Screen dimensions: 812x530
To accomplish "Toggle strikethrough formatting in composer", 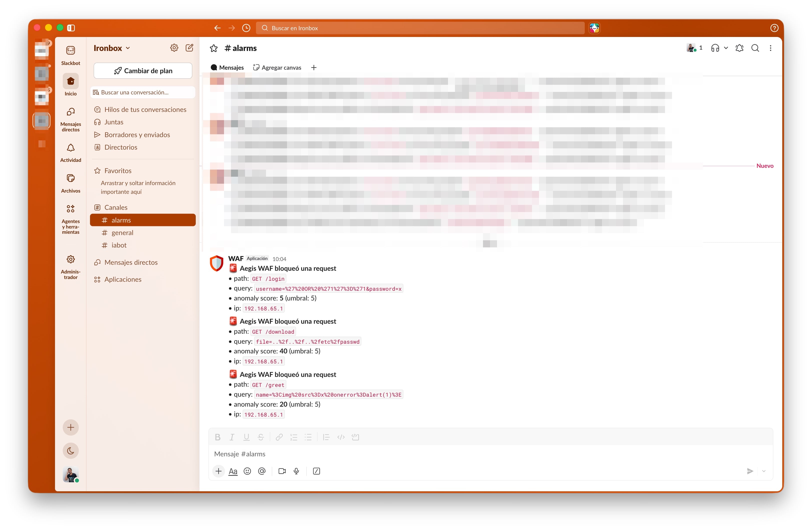I will coord(261,437).
